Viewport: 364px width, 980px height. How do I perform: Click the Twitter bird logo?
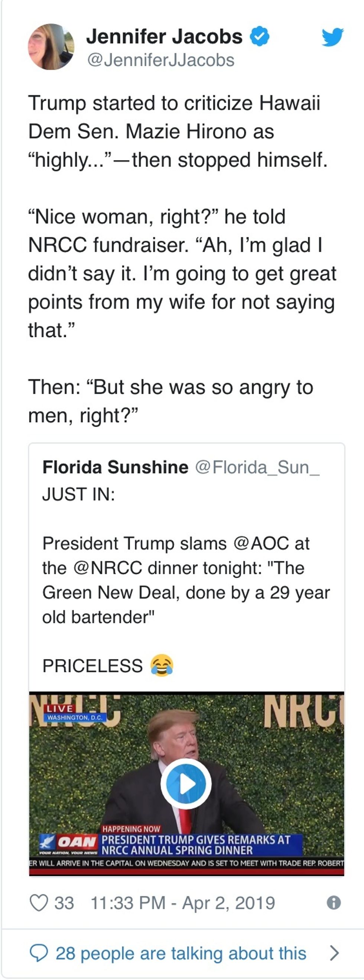[332, 37]
